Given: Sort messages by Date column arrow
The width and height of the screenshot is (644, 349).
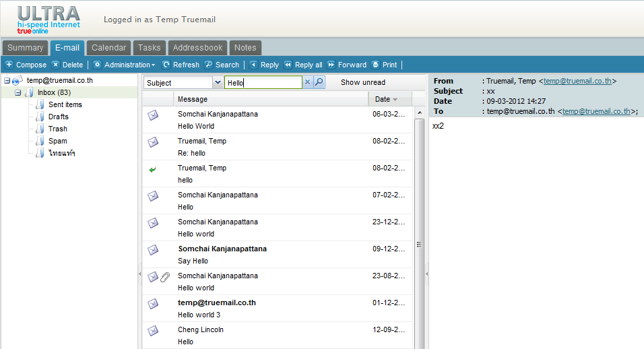Looking at the screenshot, I should 395,100.
